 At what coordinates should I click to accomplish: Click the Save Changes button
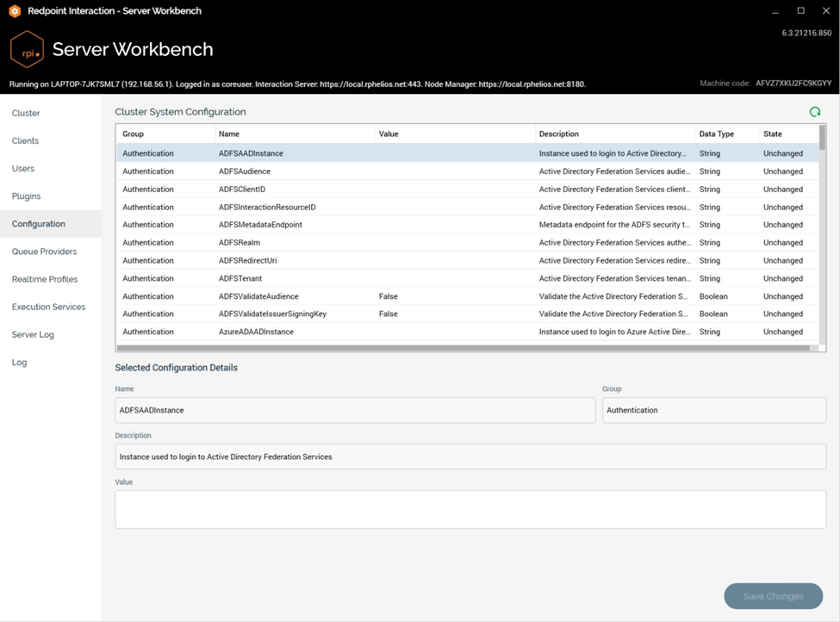tap(773, 596)
